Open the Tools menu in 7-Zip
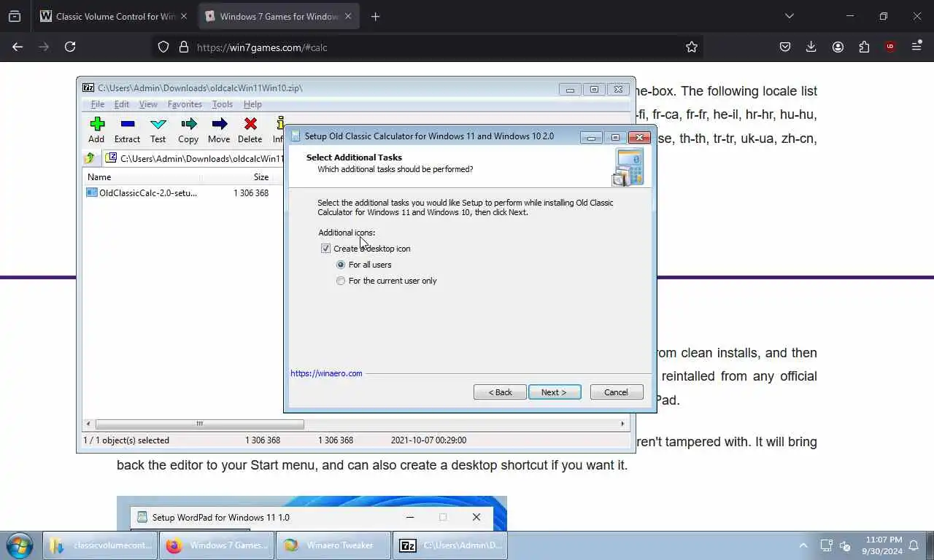This screenshot has width=934, height=560. coord(222,104)
